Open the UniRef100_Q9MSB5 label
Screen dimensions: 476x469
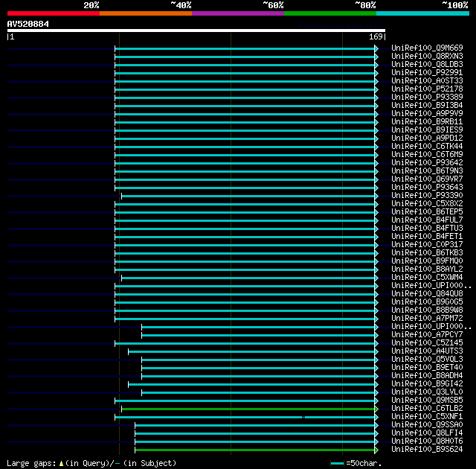click(427, 401)
